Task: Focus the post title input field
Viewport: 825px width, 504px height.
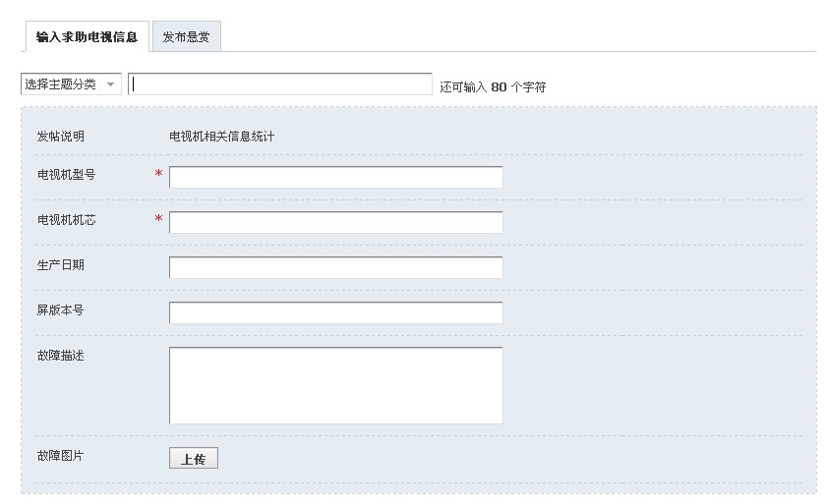Action: pos(280,84)
